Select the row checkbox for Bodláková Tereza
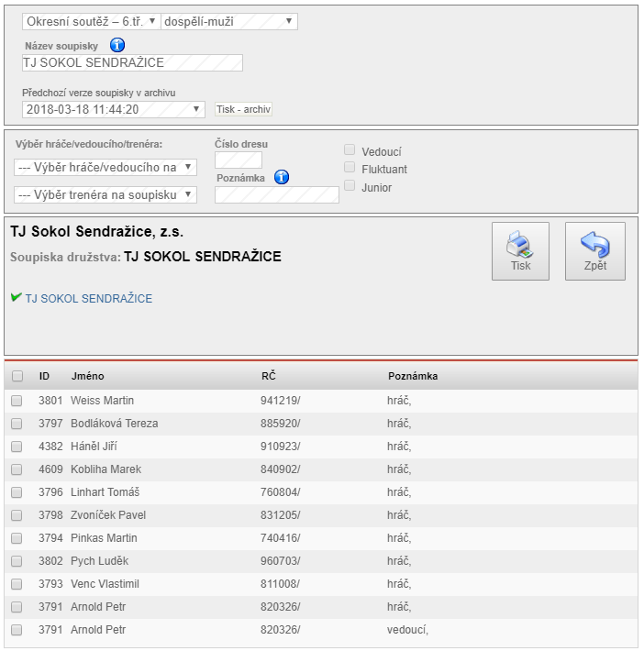Screen dimensions: 644x651 tap(17, 424)
